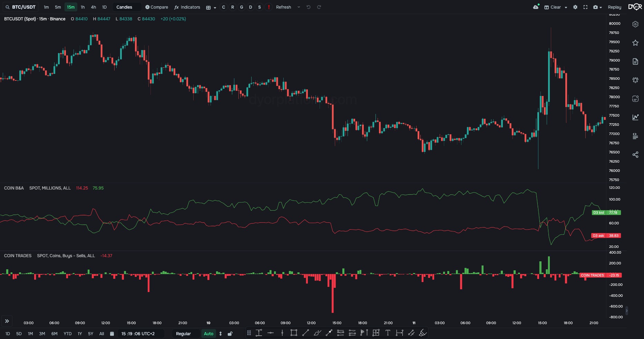Toggle the D circle button
The width and height of the screenshot is (644, 339).
tap(251, 7)
